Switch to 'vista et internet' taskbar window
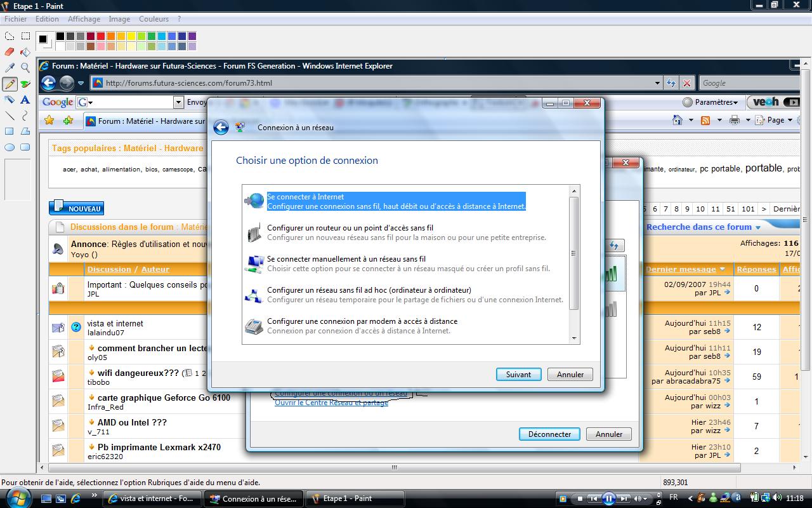 152,498
